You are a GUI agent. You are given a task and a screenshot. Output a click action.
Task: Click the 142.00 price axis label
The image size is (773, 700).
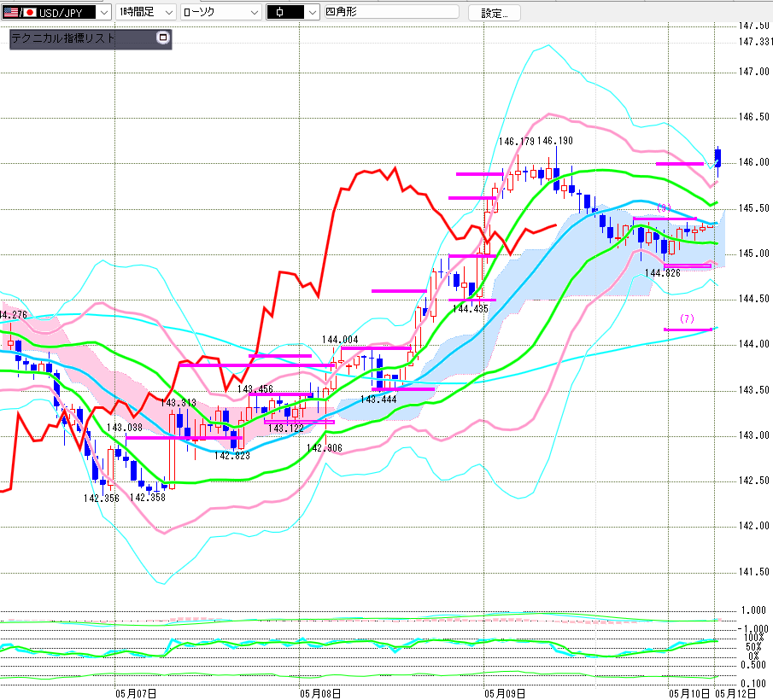tap(753, 526)
